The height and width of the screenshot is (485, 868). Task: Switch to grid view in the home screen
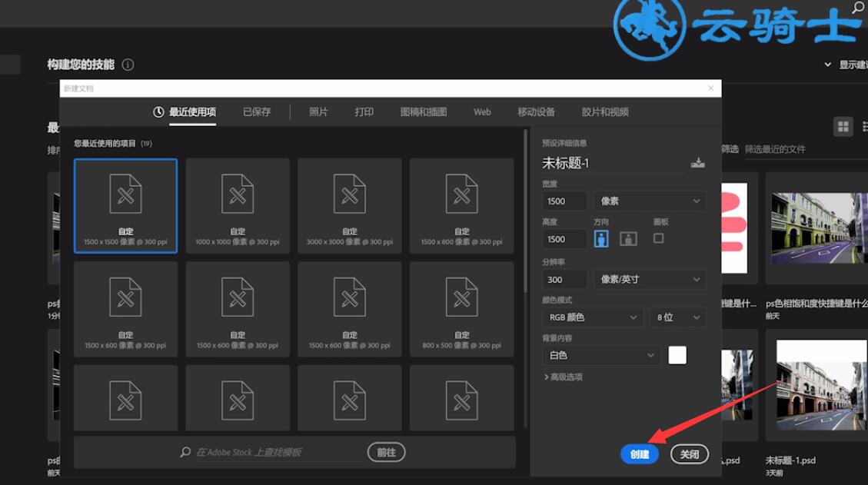tap(843, 127)
